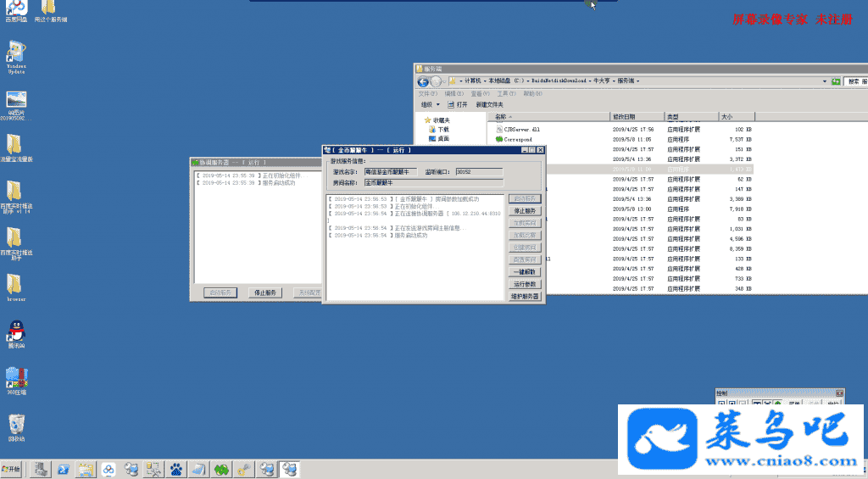Launch the Tencent QQ desktop icon
The image size is (868, 479).
pos(16,331)
